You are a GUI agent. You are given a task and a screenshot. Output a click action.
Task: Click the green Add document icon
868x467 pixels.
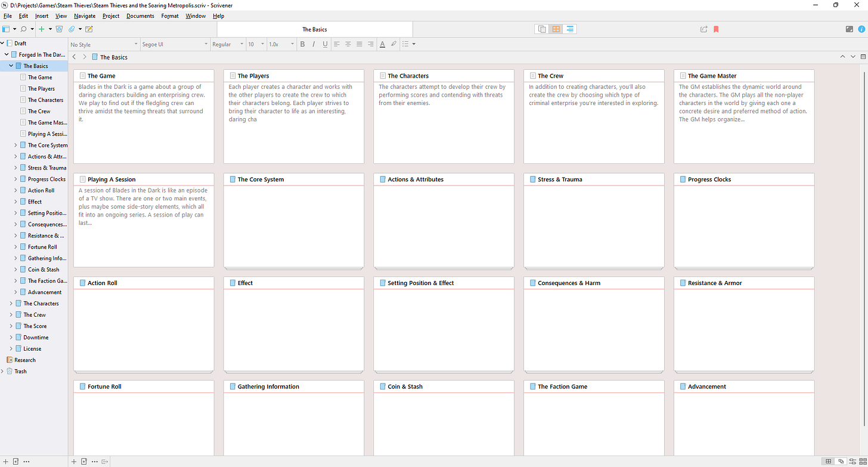(x=42, y=29)
